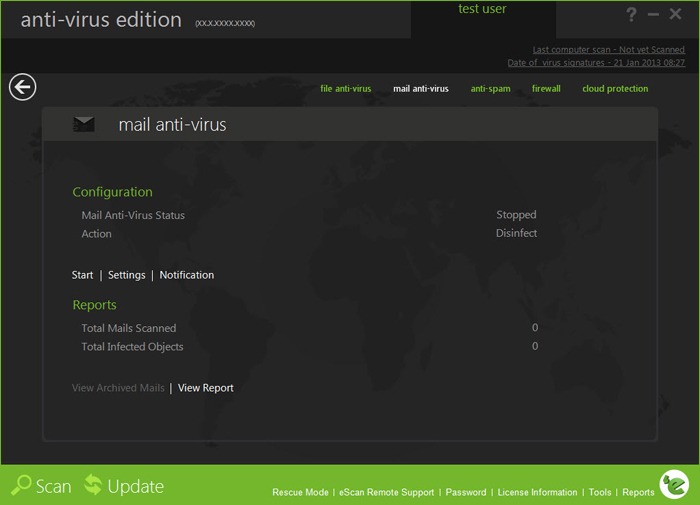Open mail anti-virus Settings
The height and width of the screenshot is (505, 700).
[x=126, y=275]
